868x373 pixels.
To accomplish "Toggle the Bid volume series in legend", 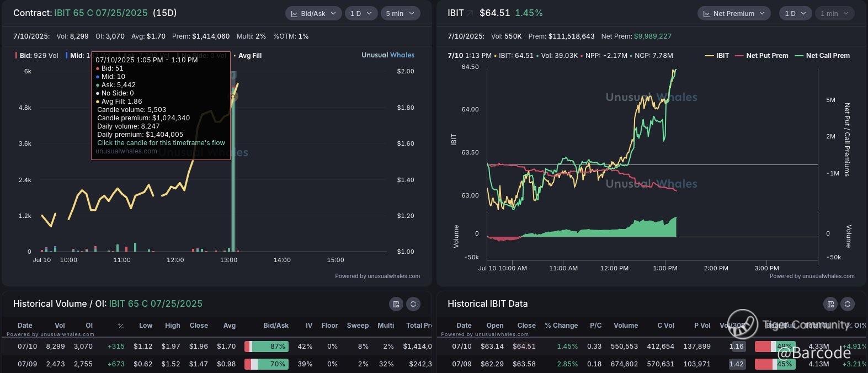I will 36,56.
